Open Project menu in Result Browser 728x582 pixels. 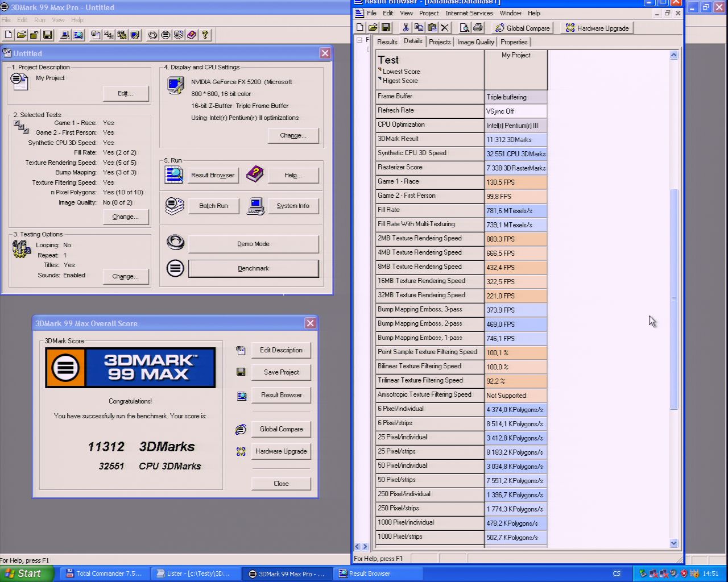coord(429,13)
